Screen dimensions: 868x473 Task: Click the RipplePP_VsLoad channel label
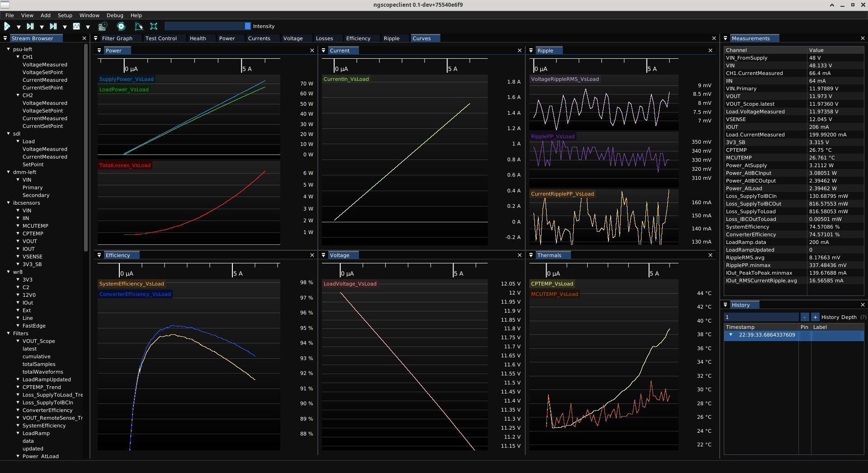[x=553, y=136]
